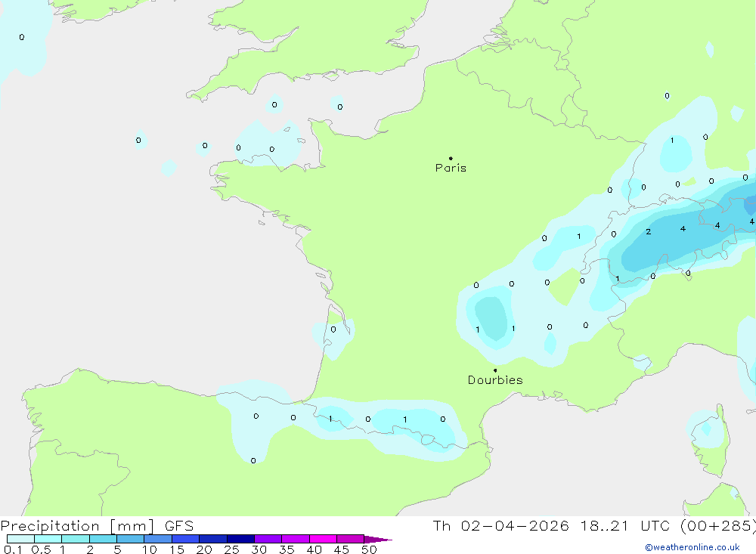This screenshot has height=554, width=756.
Task: Click the Dourbies city label
Action: tap(495, 380)
